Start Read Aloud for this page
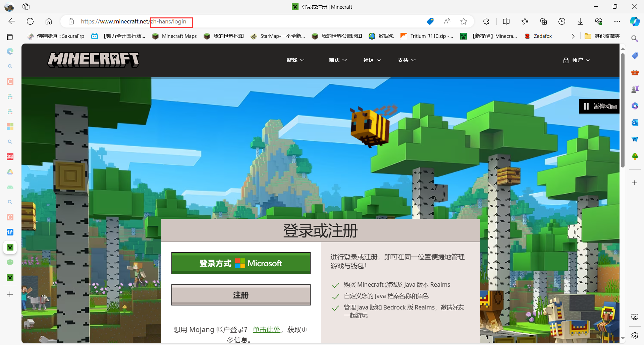The image size is (644, 345). coord(447,21)
